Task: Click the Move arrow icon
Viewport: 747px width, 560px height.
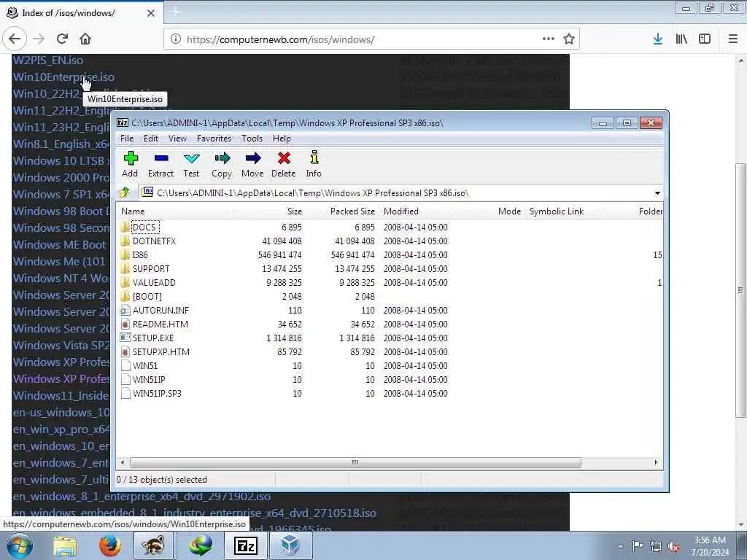Action: (x=252, y=165)
